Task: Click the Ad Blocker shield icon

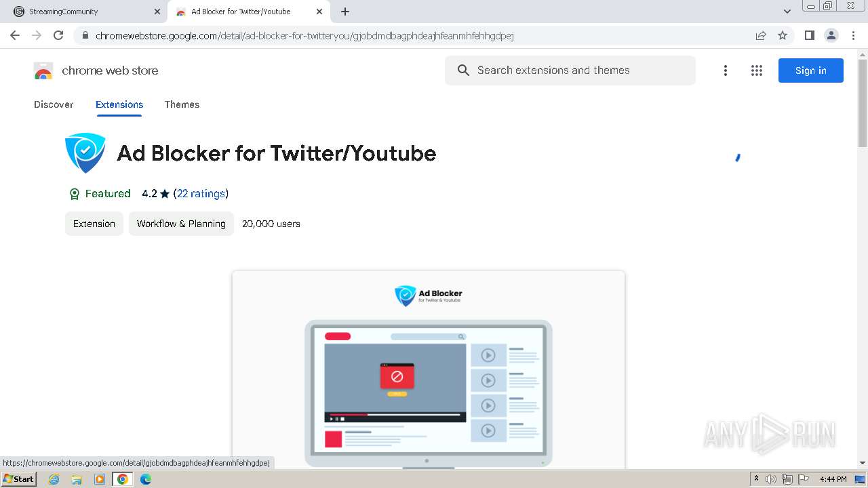Action: pyautogui.click(x=85, y=153)
